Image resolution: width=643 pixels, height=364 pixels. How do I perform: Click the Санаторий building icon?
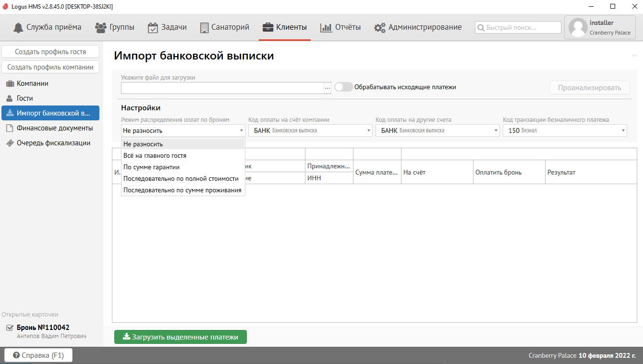[205, 27]
